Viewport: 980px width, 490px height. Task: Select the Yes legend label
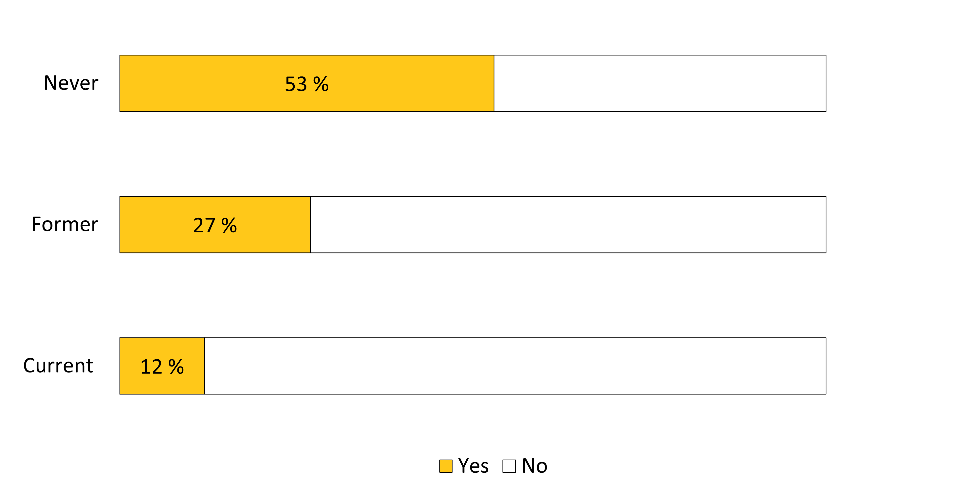click(473, 466)
